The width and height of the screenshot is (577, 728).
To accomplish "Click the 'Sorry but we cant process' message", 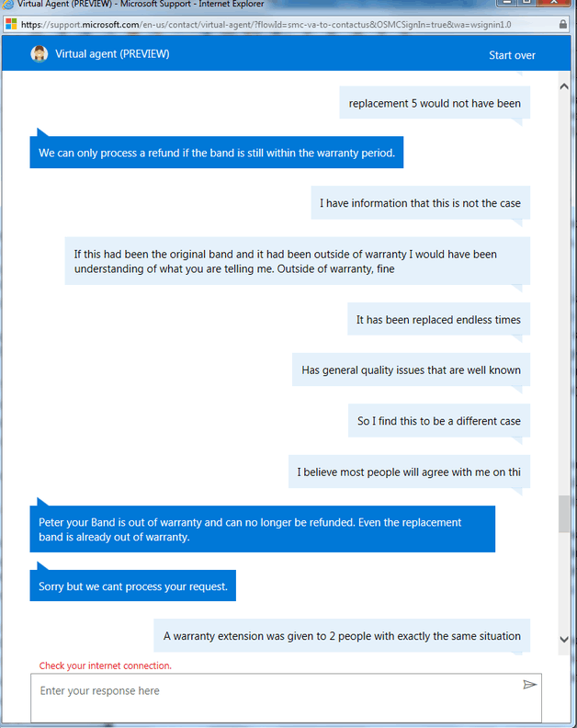I will (132, 586).
